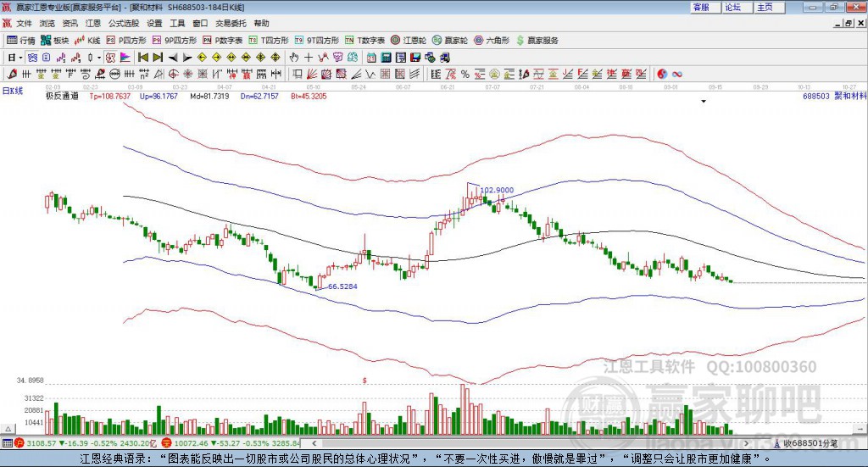868x467 pixels.
Task: Select the target circle crosshair tool
Action: pyautogui.click(x=173, y=74)
